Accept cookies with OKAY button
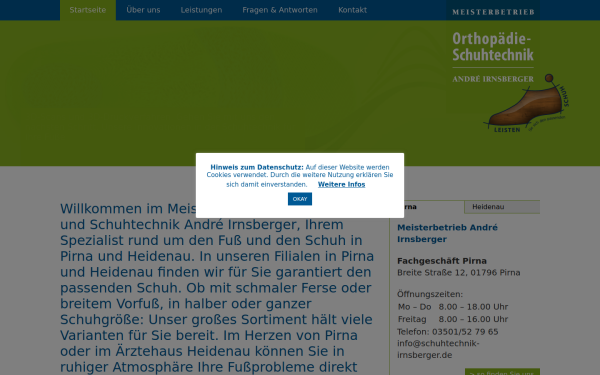600x375 pixels. pos(300,199)
